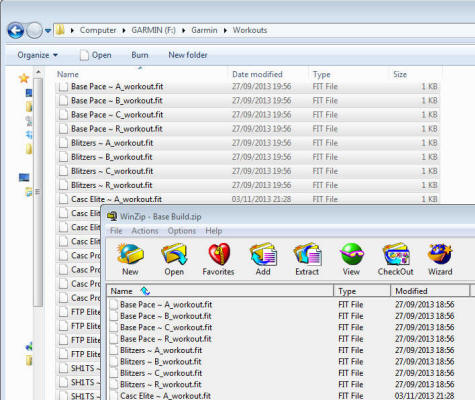Click file icon of Base Pace ~ A_workout.fit in Explorer
This screenshot has width=475, height=400.
click(x=63, y=87)
